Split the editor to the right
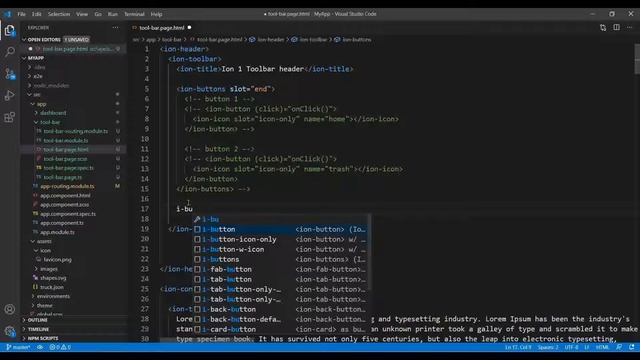 click(616, 27)
